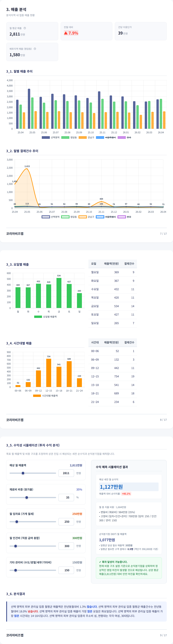Select the 일요일 row in weekday table

click(x=113, y=323)
